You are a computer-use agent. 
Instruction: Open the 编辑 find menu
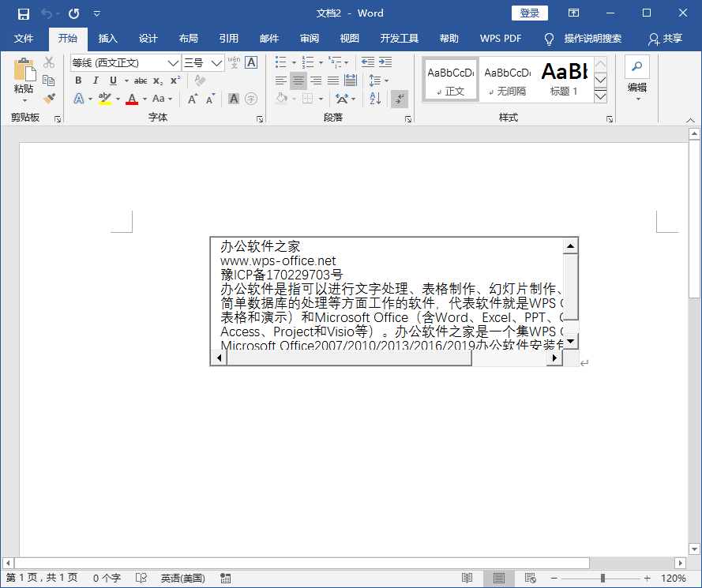point(636,78)
